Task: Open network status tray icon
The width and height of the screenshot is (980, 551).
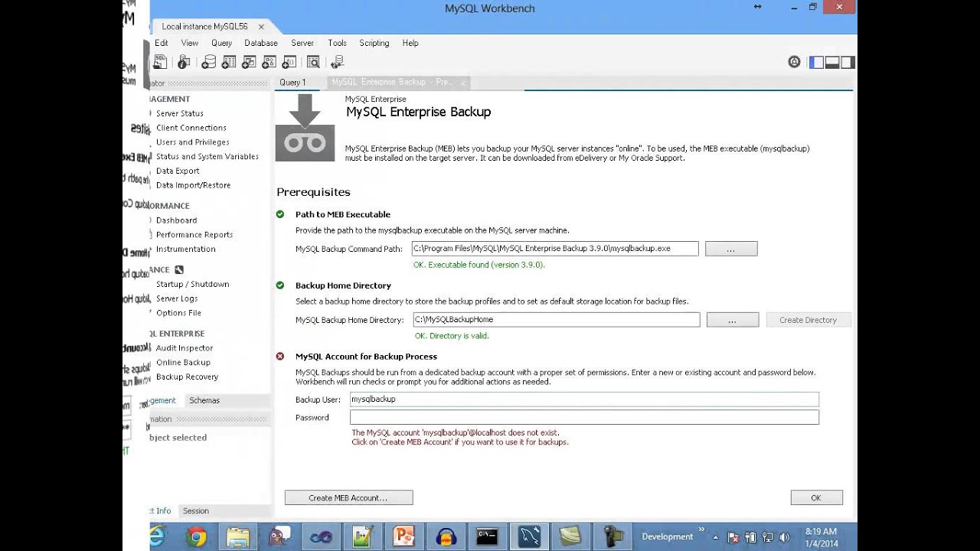Action: [767, 537]
